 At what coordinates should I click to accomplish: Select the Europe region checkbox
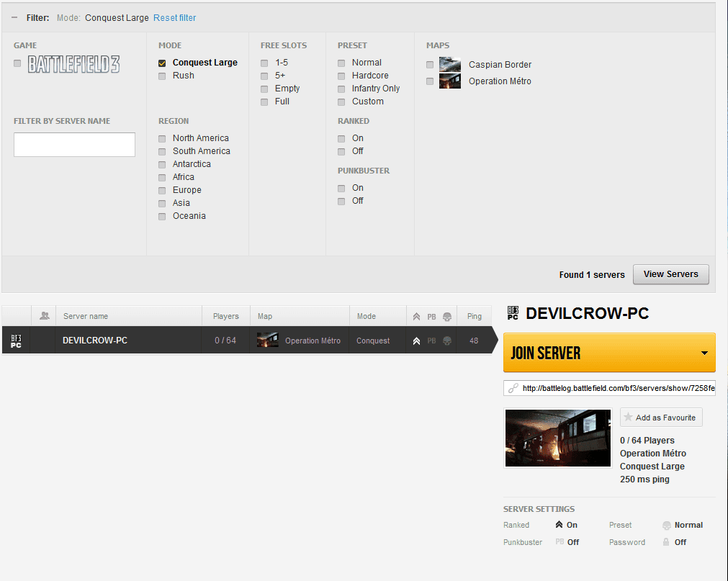[162, 191]
